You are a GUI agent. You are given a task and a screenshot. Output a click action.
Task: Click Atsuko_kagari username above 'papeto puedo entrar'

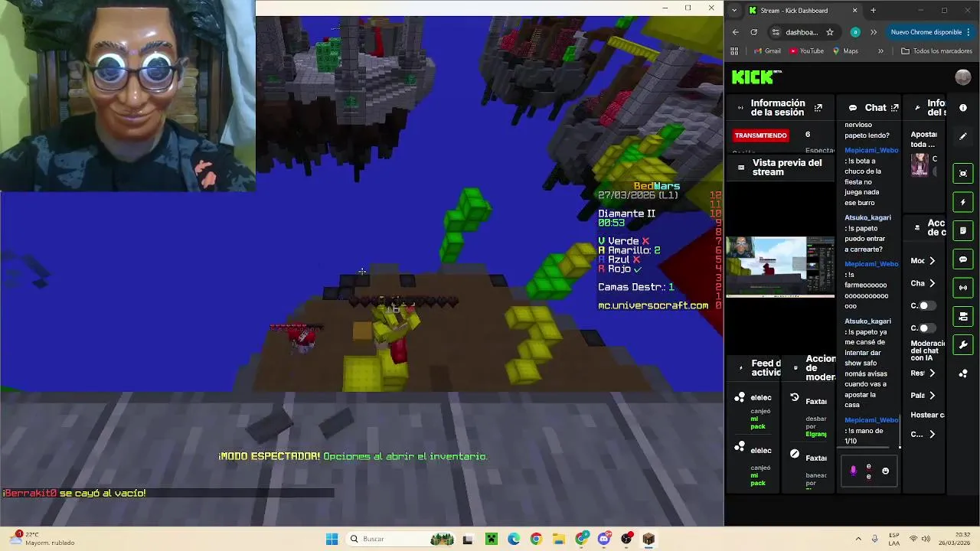point(867,217)
